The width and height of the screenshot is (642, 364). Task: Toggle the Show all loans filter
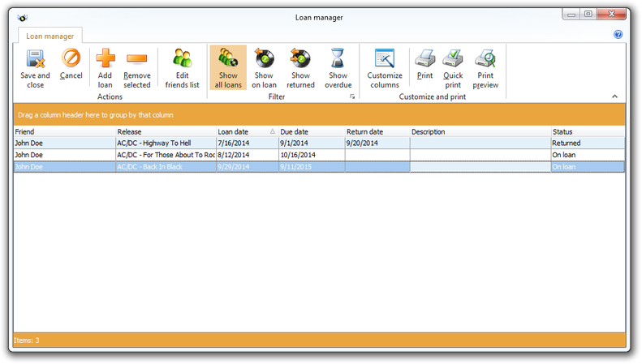tap(228, 59)
